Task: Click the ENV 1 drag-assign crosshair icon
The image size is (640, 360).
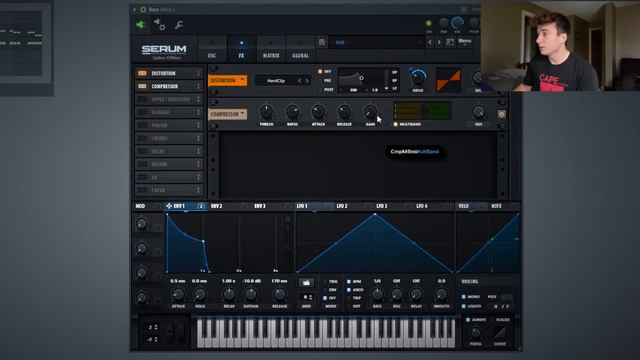Action: tap(169, 206)
